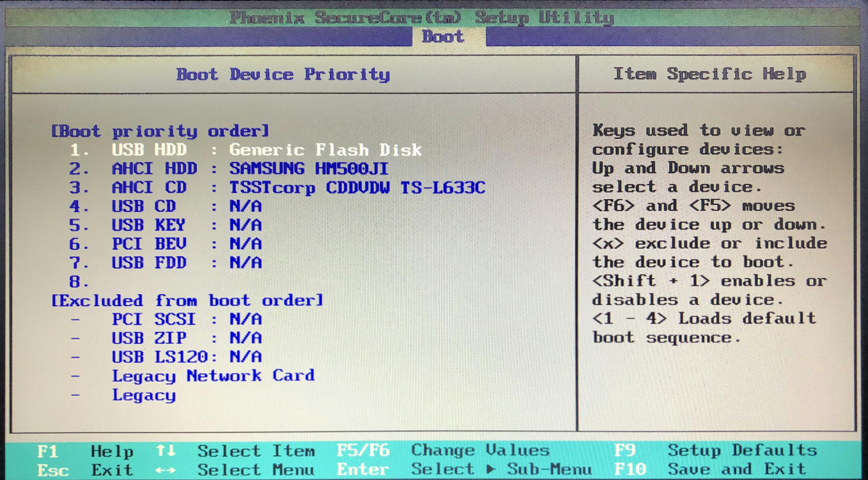Click the Boot priority order header
Image resolution: width=868 pixels, height=480 pixels.
pos(160,132)
